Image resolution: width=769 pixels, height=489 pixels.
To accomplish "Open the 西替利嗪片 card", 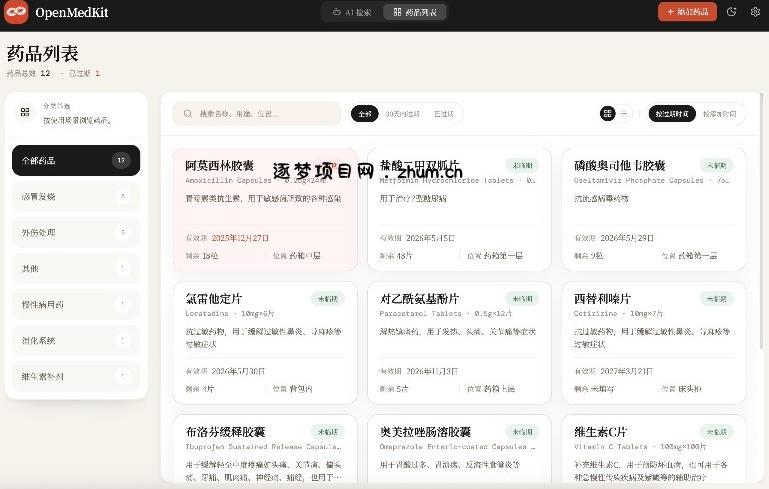I will click(654, 343).
